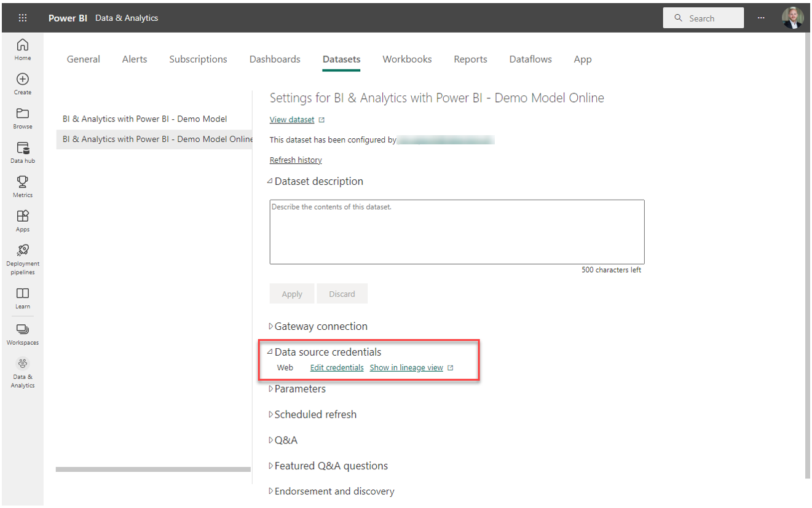Click the dataset description text area
The height and width of the screenshot is (508, 812).
457,232
